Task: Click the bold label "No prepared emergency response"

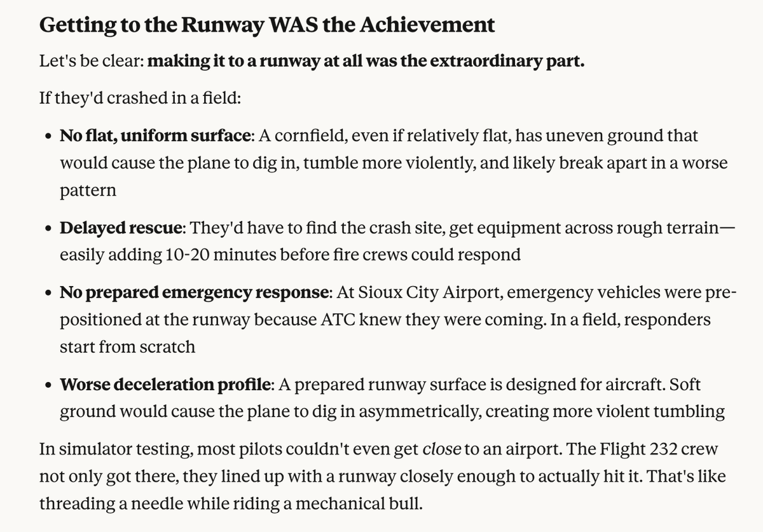Action: pyautogui.click(x=195, y=293)
